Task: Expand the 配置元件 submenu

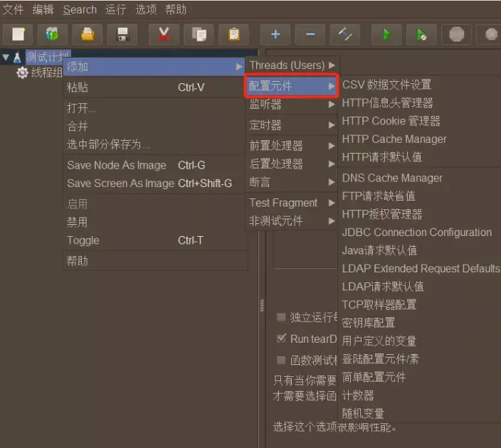Action: [x=292, y=85]
